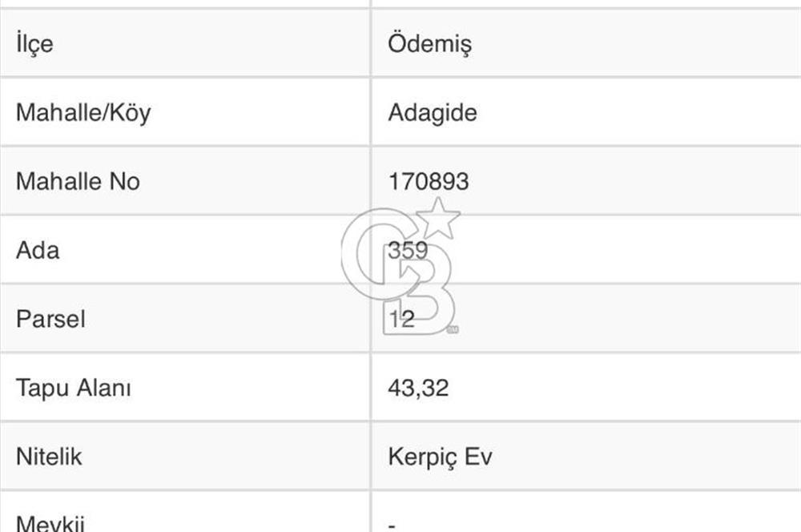Click the Ada value 359
Viewport: 801px width, 532px height.
[x=408, y=250]
